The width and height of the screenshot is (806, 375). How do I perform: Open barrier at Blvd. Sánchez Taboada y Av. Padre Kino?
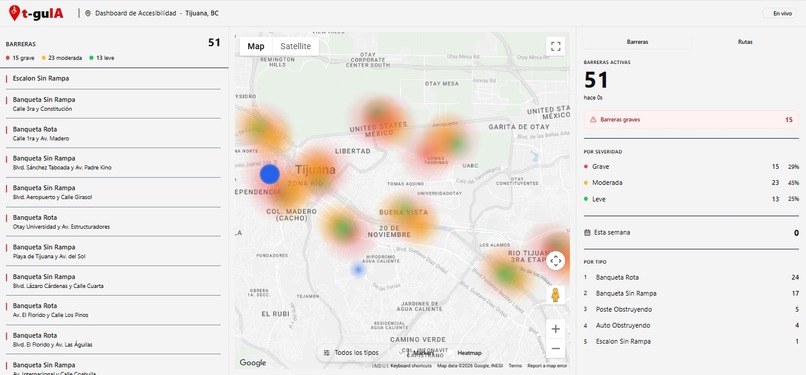(x=113, y=163)
